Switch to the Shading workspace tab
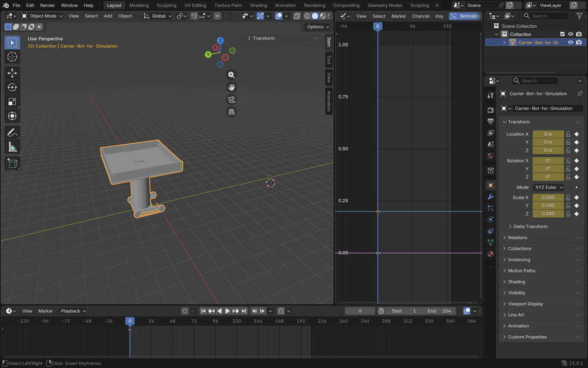Viewport: 588px width, 368px height. [x=258, y=5]
